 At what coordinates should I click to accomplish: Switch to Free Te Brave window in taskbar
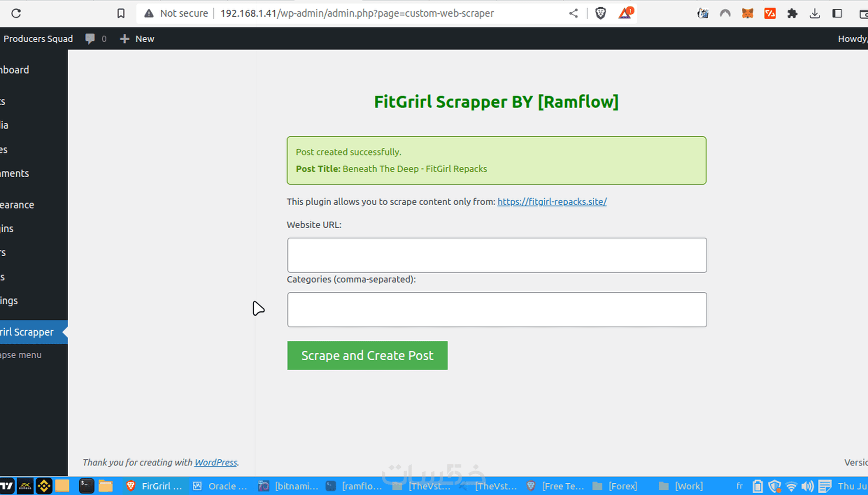pyautogui.click(x=556, y=486)
